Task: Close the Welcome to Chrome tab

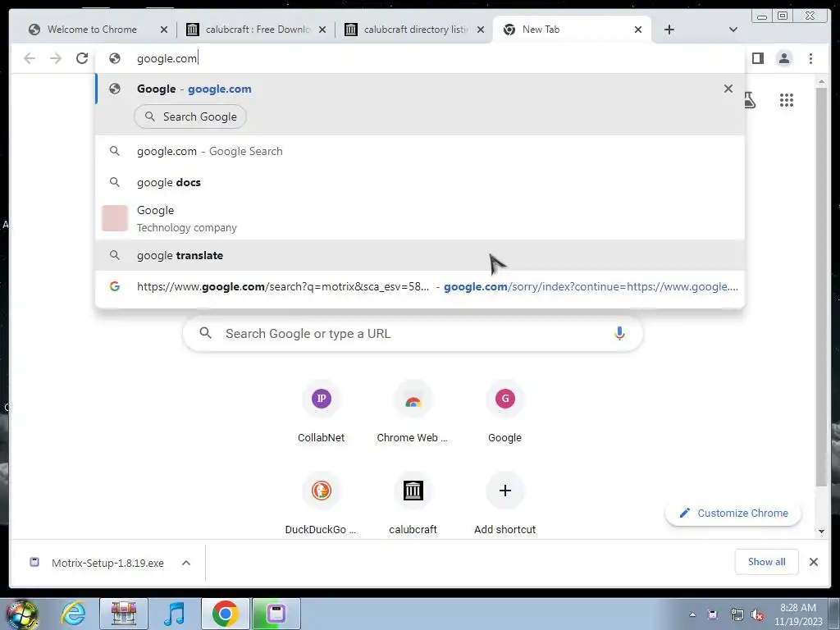Action: 164,30
